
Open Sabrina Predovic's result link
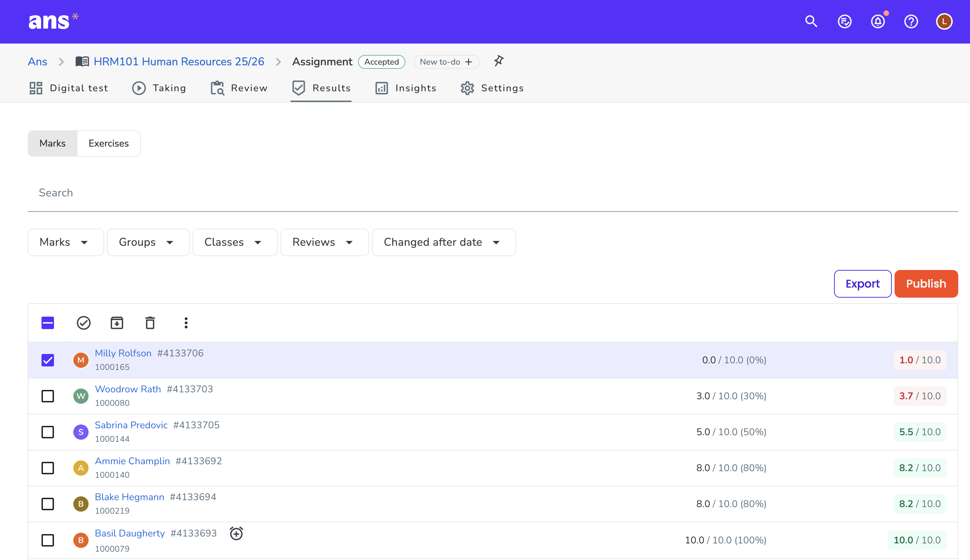tap(131, 425)
